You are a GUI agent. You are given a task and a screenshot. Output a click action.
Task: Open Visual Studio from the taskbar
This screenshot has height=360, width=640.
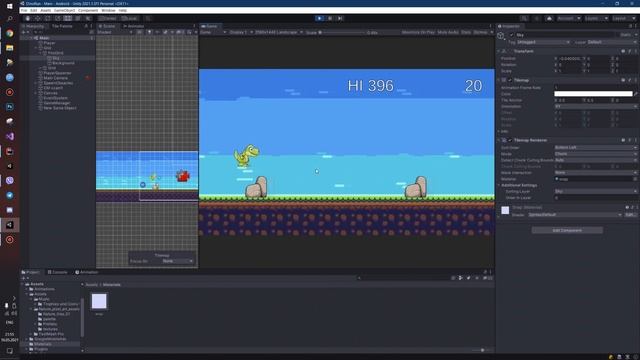click(x=9, y=136)
